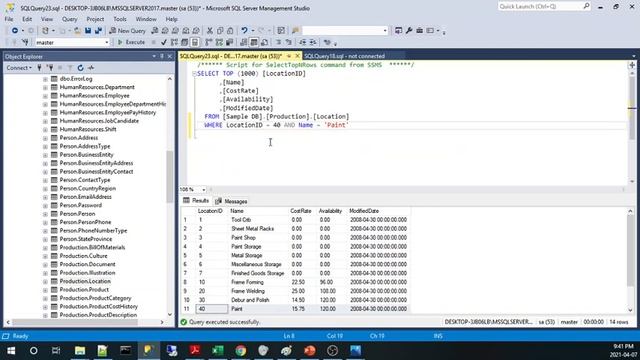
Task: Open the Windows Start menu
Action: [x=11, y=351]
